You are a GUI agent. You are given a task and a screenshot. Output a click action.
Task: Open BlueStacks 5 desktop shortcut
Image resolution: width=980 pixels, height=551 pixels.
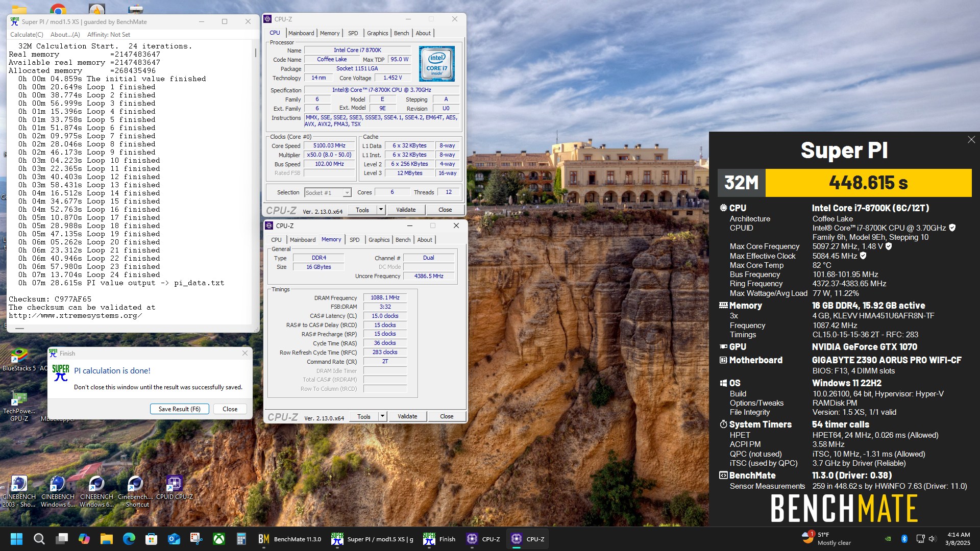pyautogui.click(x=19, y=359)
